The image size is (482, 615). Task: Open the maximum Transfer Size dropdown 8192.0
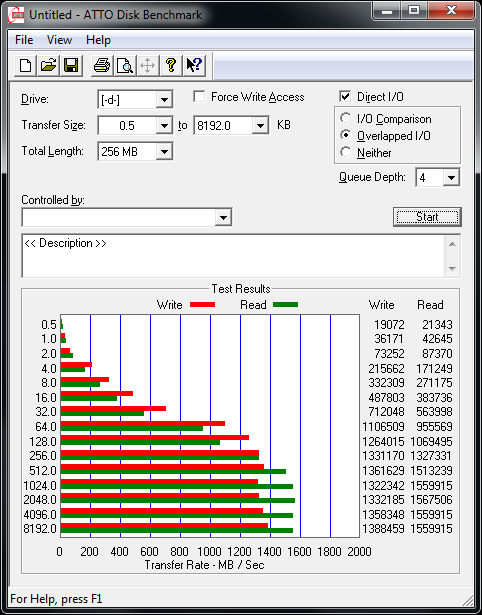click(x=260, y=126)
